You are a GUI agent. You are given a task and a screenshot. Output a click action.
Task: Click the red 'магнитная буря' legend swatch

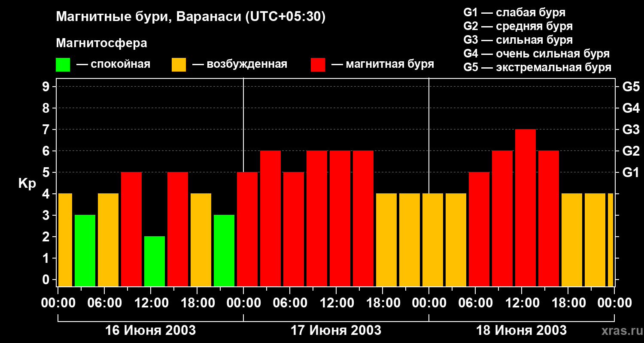(x=318, y=65)
